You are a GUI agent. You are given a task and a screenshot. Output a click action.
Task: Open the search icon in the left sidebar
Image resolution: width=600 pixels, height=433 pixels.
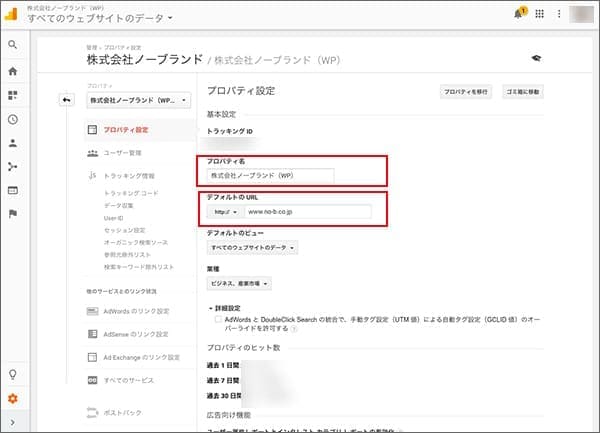click(13, 45)
